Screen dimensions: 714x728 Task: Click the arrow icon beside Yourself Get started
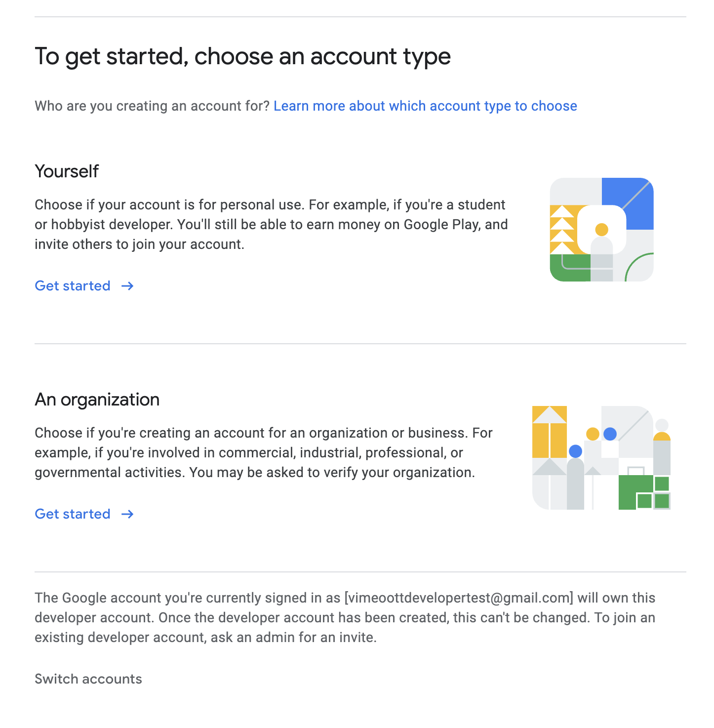click(127, 286)
